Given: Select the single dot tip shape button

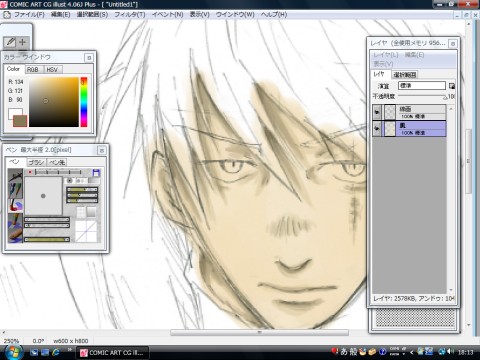Looking at the screenshot, I should pos(69,181).
